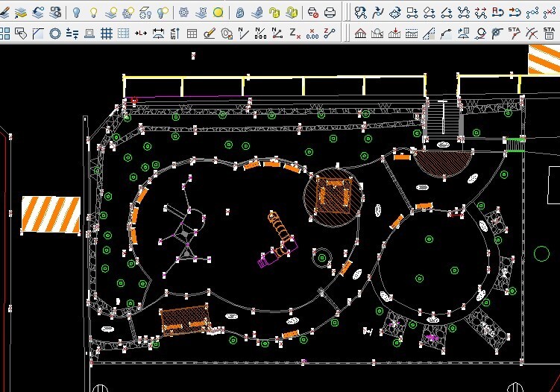Toggle the closed blue padlock layer lock
The width and height of the screenshot is (560, 392).
(239, 13)
